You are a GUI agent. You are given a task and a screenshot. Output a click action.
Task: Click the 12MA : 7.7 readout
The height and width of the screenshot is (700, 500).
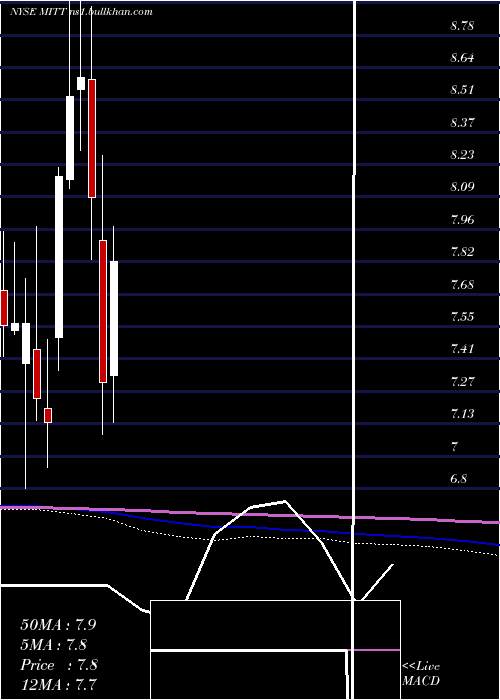(58, 684)
